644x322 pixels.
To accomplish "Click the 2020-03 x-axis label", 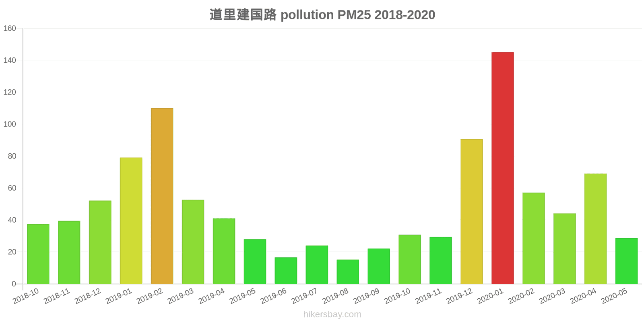I will pyautogui.click(x=552, y=296).
